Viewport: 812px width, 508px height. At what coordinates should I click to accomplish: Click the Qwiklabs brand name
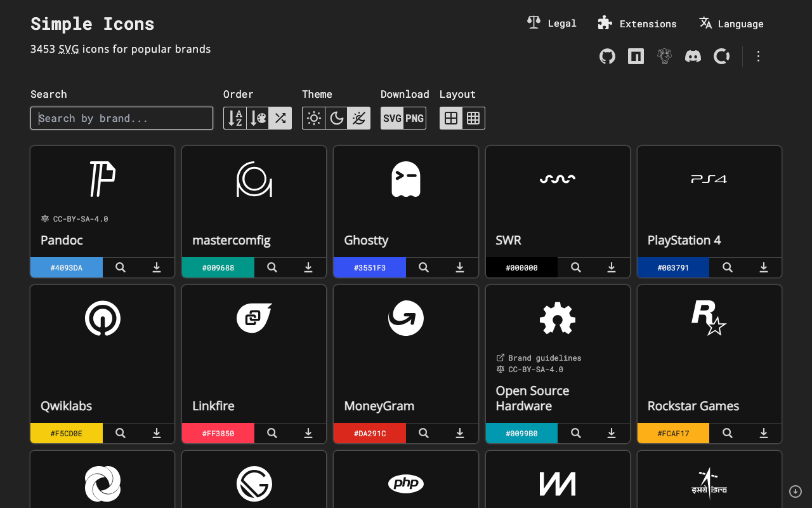pyautogui.click(x=67, y=406)
